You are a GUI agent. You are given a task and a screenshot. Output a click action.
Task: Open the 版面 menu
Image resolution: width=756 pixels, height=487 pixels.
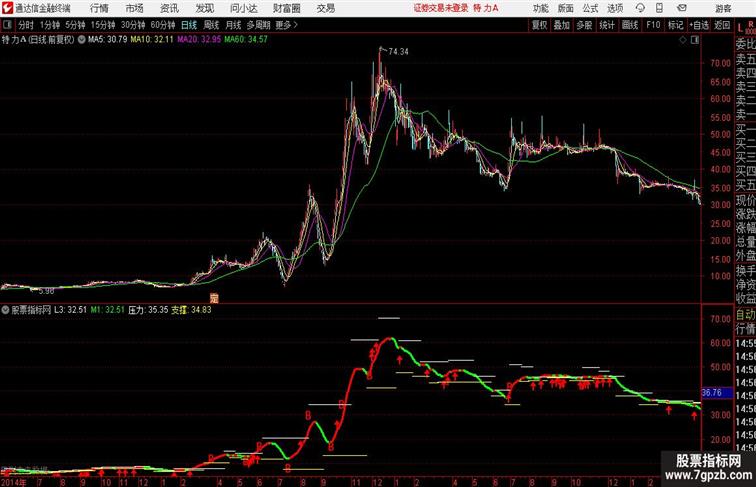click(565, 8)
